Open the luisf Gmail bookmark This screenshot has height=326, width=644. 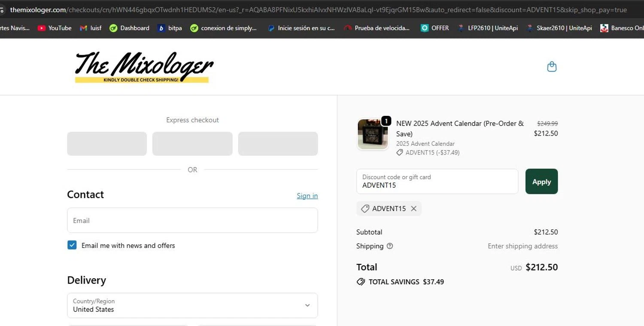(x=91, y=28)
